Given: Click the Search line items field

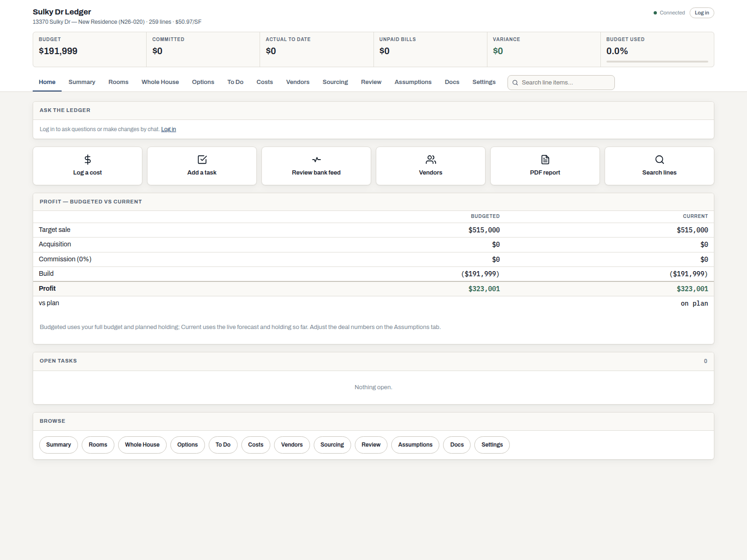Looking at the screenshot, I should 561,83.
